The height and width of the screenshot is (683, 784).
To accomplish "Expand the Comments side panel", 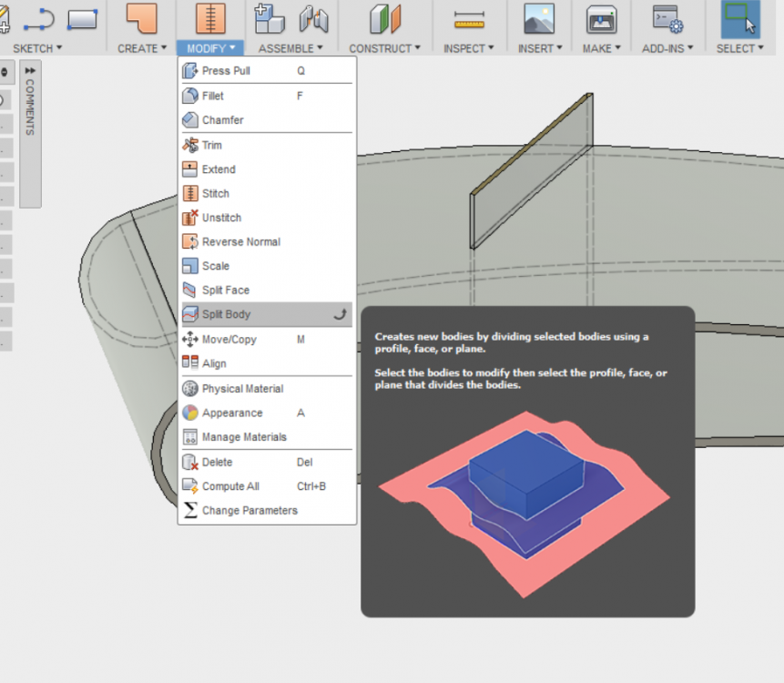I will [30, 71].
